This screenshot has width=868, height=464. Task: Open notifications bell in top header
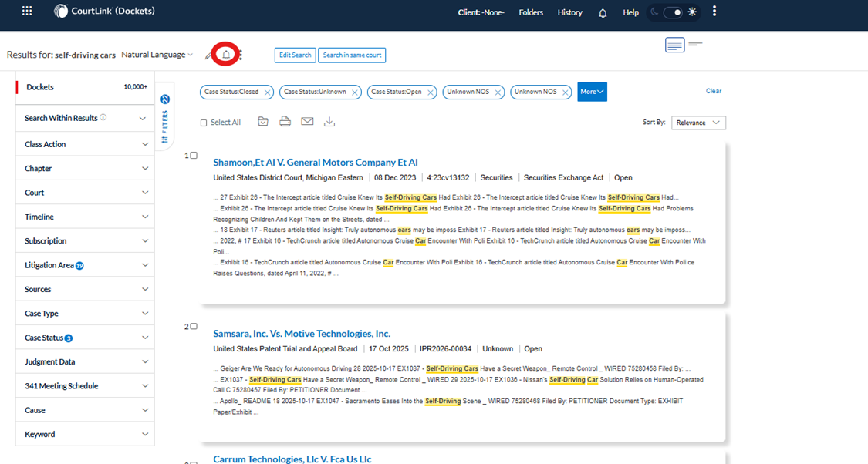click(603, 12)
